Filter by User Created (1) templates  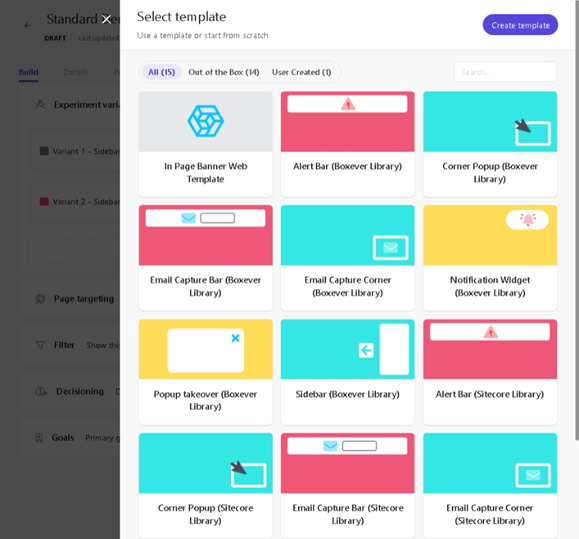(301, 72)
